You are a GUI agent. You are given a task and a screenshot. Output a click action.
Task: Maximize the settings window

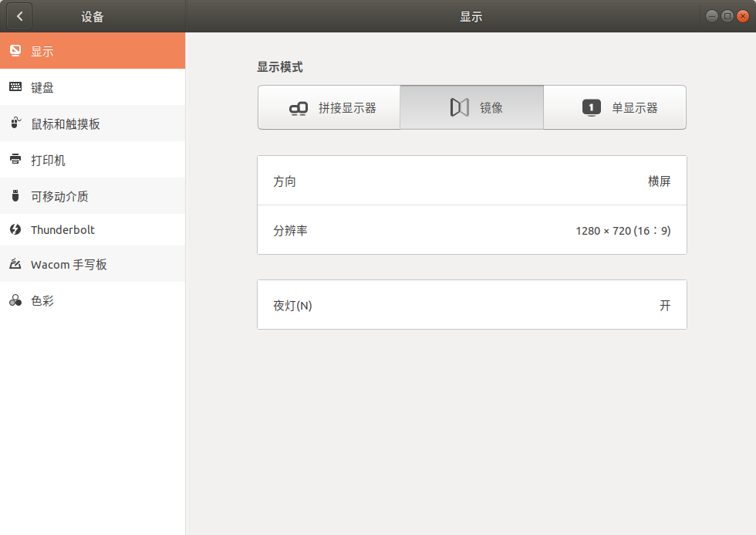click(727, 16)
